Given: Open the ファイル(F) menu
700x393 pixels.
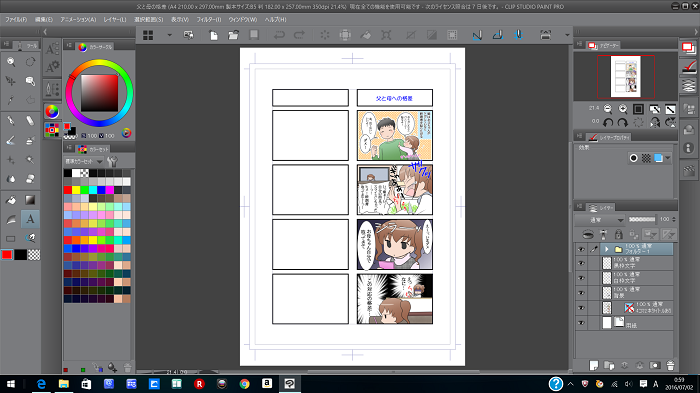Looking at the screenshot, I should click(x=16, y=20).
